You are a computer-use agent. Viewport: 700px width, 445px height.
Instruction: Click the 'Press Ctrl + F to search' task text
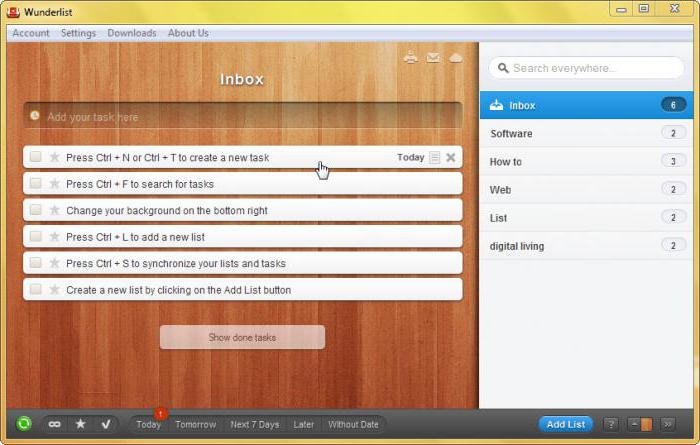[140, 184]
